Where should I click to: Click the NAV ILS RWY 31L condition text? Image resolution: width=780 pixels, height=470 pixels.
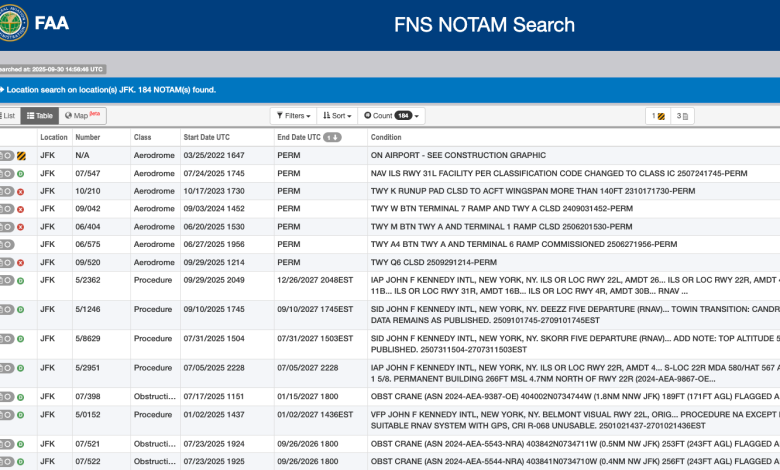pos(559,173)
